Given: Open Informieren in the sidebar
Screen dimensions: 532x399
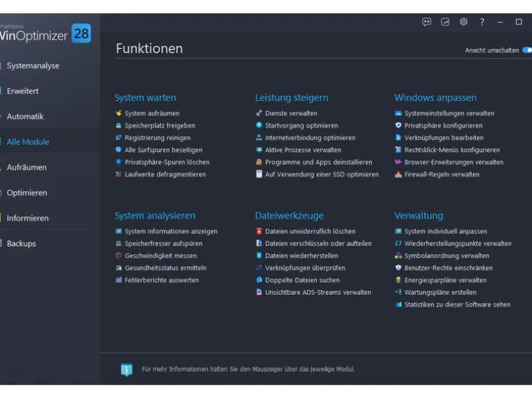Looking at the screenshot, I should pyautogui.click(x=28, y=218).
